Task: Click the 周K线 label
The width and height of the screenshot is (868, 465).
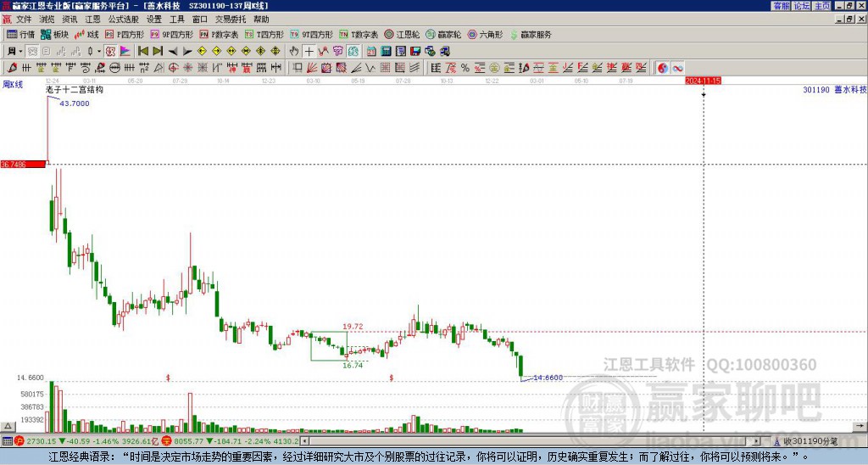Action: pos(13,85)
